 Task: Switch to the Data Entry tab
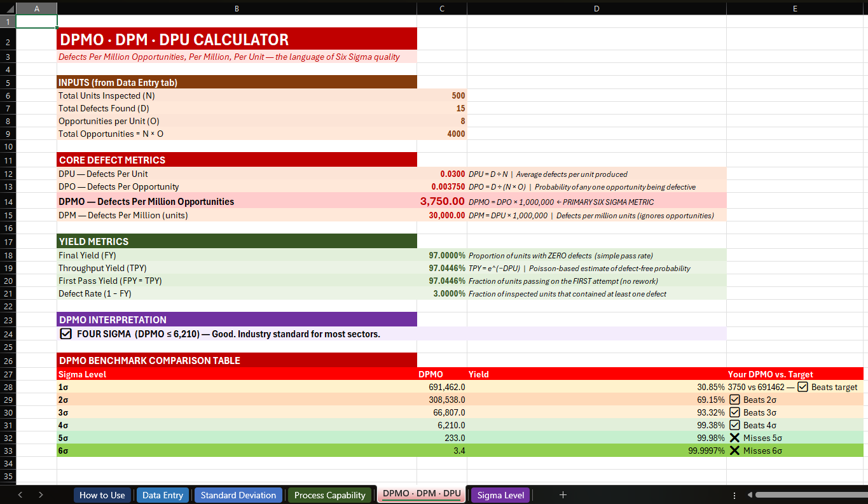pos(163,494)
